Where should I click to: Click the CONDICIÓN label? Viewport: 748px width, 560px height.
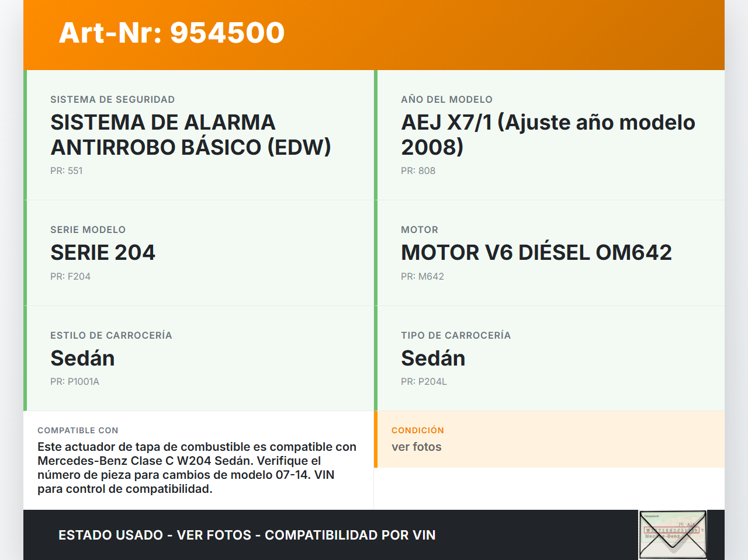(417, 430)
